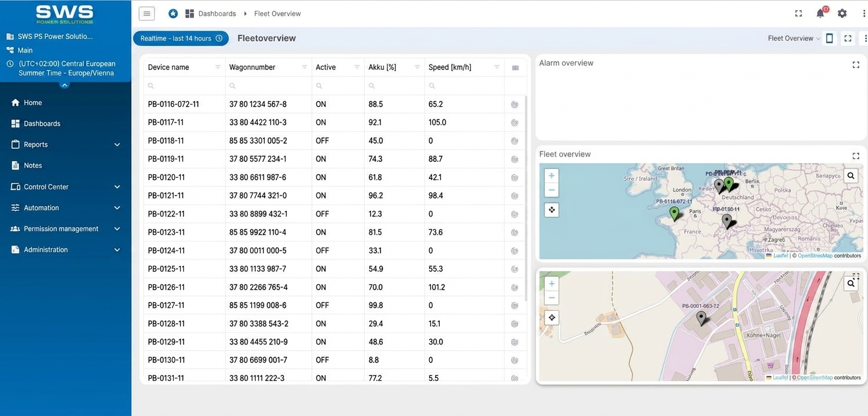Toggle the mobile view icon in dashboard toolbar
This screenshot has width=868, height=416.
click(x=829, y=38)
